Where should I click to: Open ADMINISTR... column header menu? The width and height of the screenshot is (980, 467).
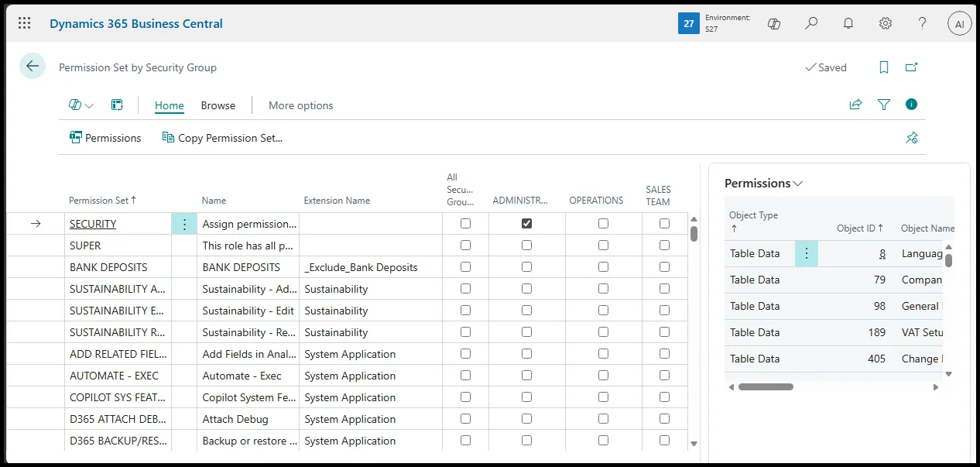click(x=520, y=200)
